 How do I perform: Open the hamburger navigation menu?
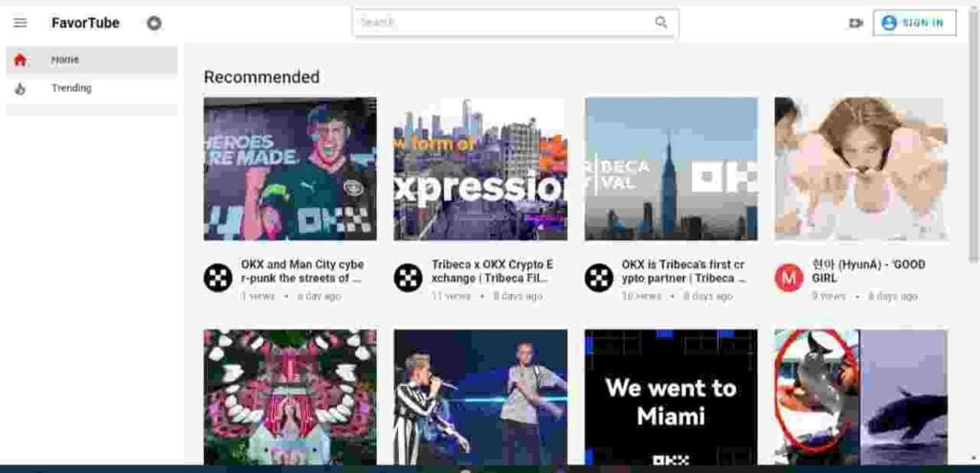pyautogui.click(x=20, y=23)
